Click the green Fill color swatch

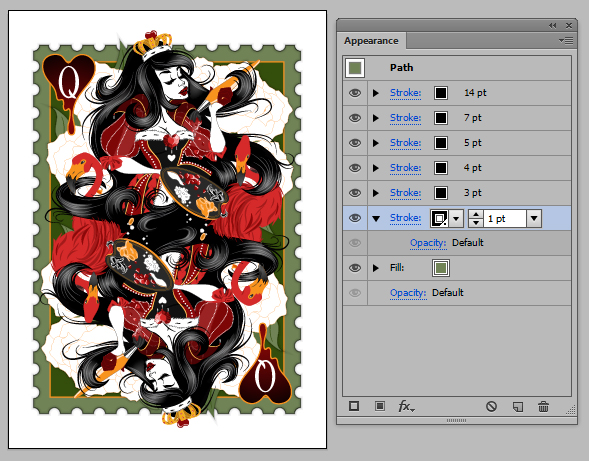441,268
